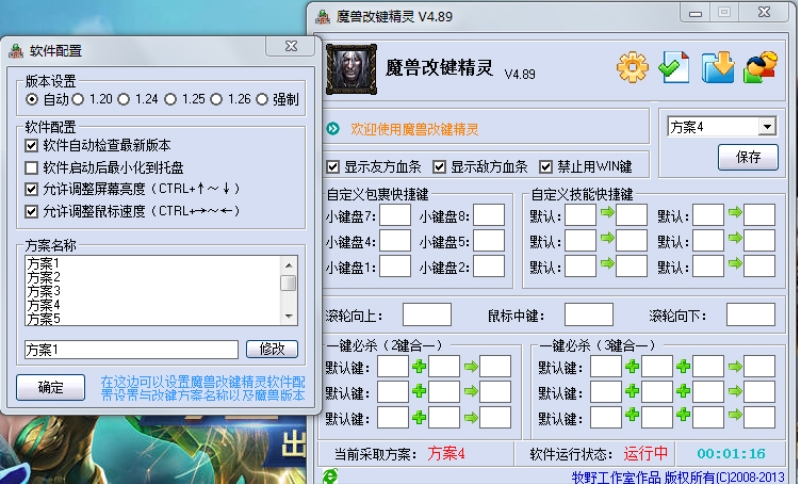This screenshot has height=484, width=798.
Task: Click scheme list scrollbar up arrow
Action: pyautogui.click(x=289, y=265)
